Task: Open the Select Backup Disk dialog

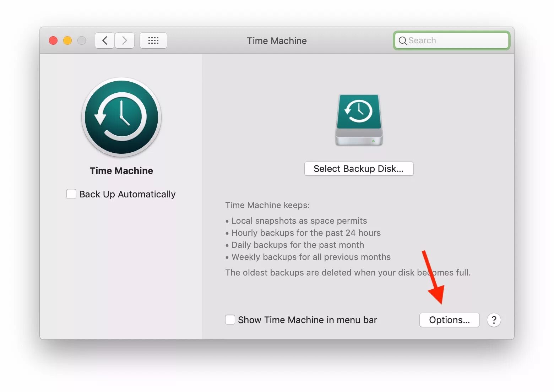Action: (359, 169)
